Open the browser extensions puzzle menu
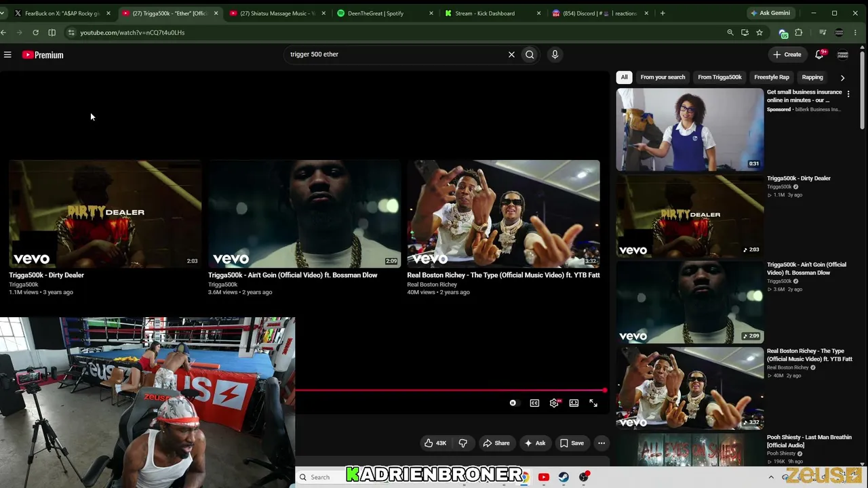Image resolution: width=868 pixels, height=488 pixels. [x=799, y=33]
